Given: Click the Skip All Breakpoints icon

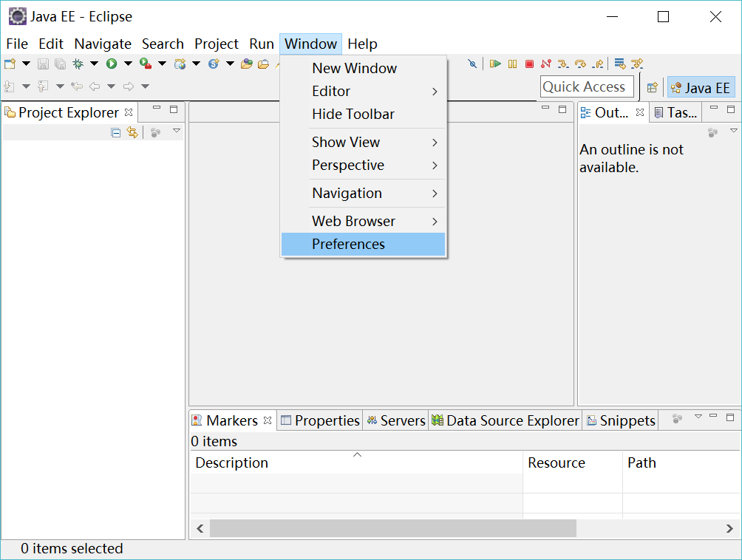Looking at the screenshot, I should point(472,64).
